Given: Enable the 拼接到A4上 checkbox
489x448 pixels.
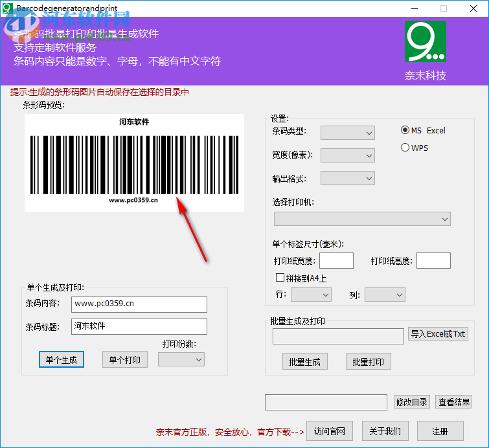Looking at the screenshot, I should click(x=280, y=278).
